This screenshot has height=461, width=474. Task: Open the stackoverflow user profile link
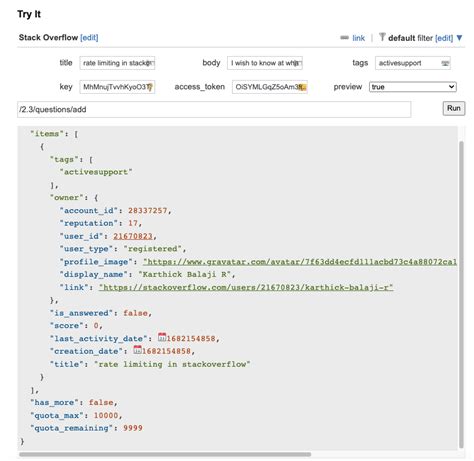246,287
